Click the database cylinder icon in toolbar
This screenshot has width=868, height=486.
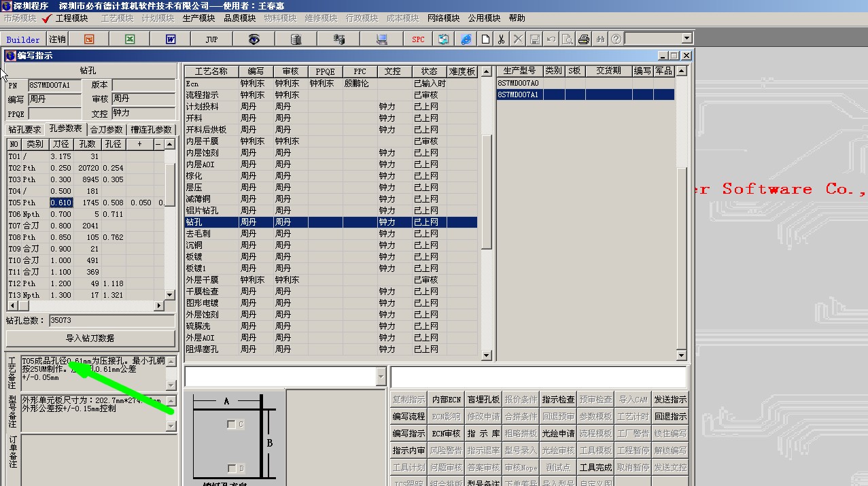click(x=296, y=39)
